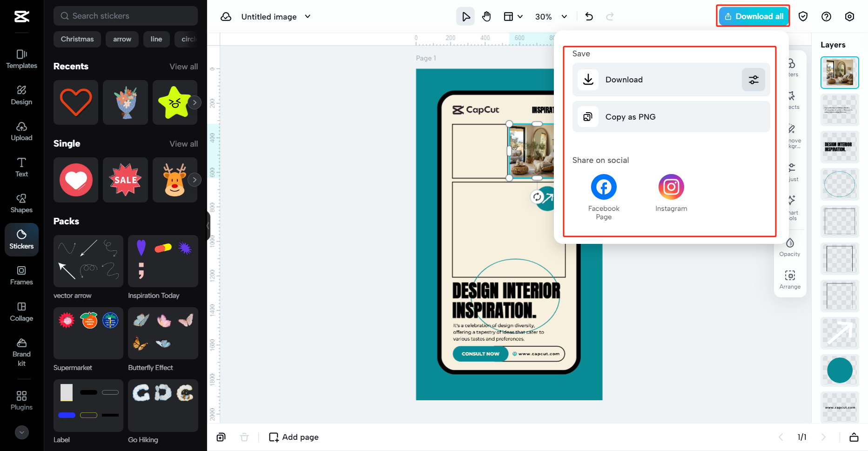Select the Page 1 thumbnail in Layers

tap(839, 73)
